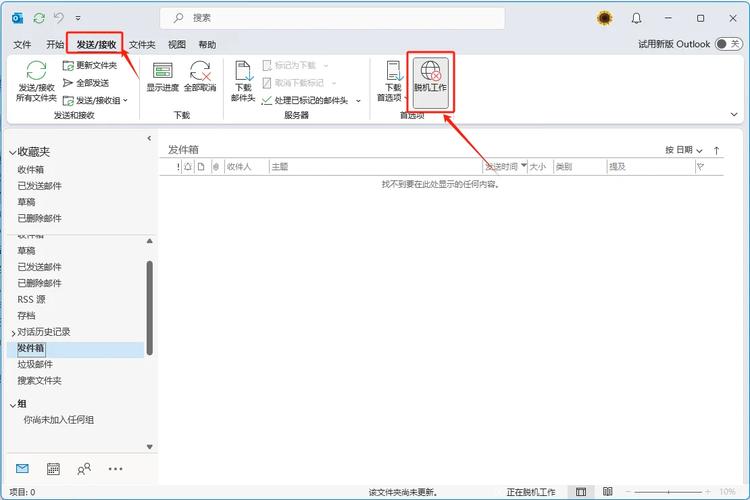The width and height of the screenshot is (750, 500).
Task: Select Inbox (收件箱) in Favorites
Action: [x=31, y=169]
